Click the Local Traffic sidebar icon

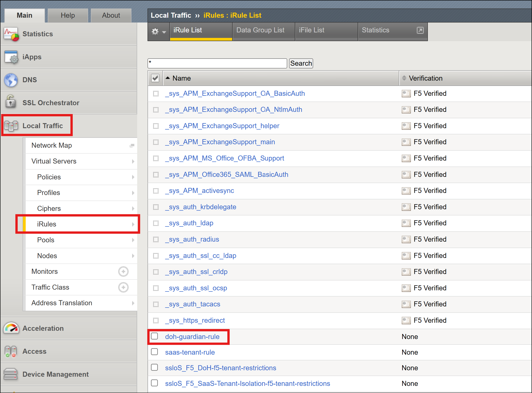tap(11, 126)
